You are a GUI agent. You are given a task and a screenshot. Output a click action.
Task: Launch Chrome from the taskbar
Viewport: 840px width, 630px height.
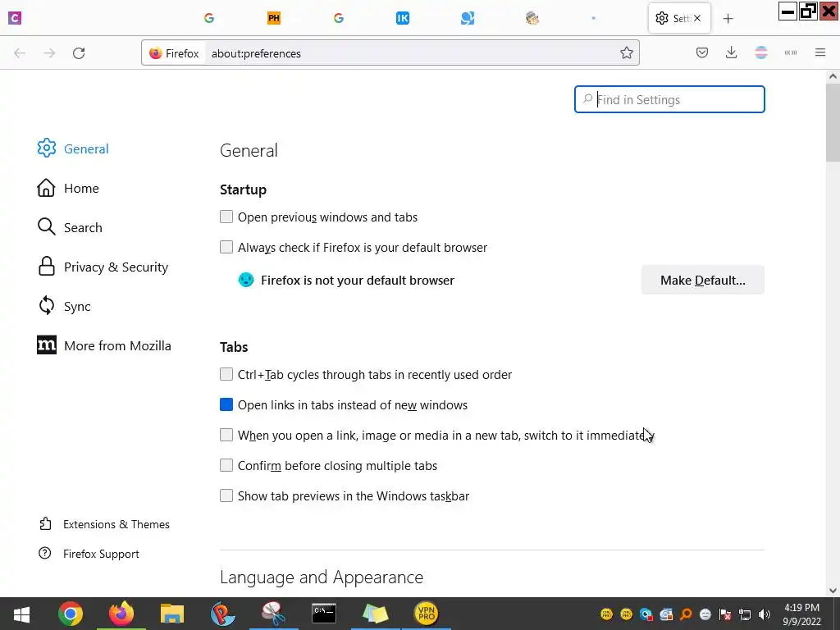click(71, 614)
